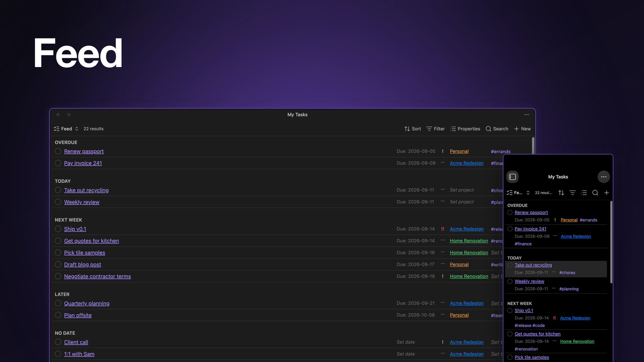Click the double-exclamation priority on the main Ship v0.1 row
644x362 pixels.
tap(442, 229)
